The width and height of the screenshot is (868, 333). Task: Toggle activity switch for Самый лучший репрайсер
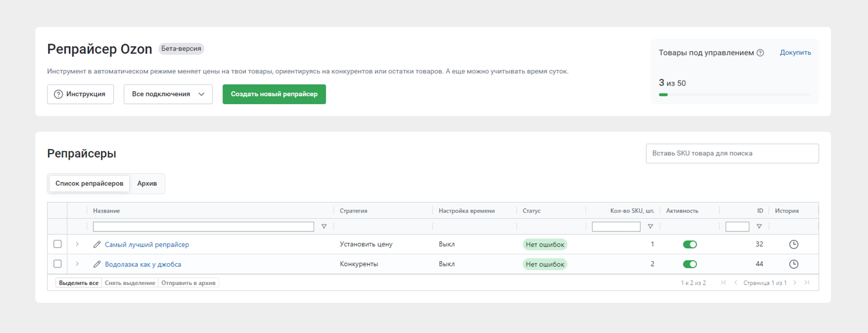[690, 244]
